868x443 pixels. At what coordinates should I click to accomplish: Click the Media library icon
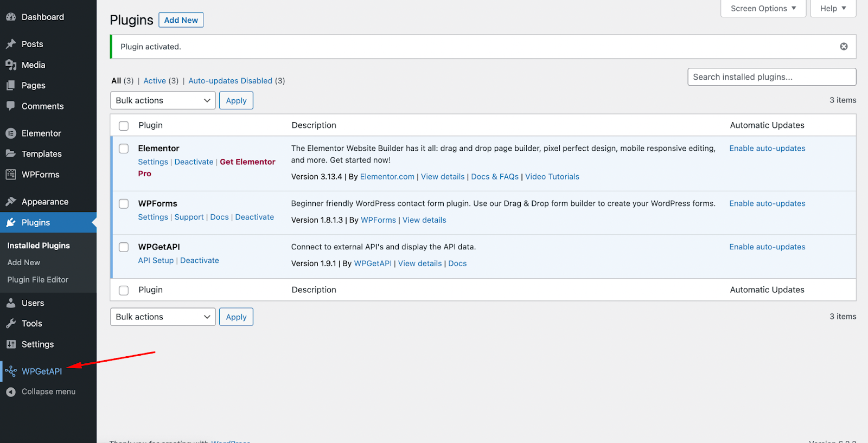point(11,65)
